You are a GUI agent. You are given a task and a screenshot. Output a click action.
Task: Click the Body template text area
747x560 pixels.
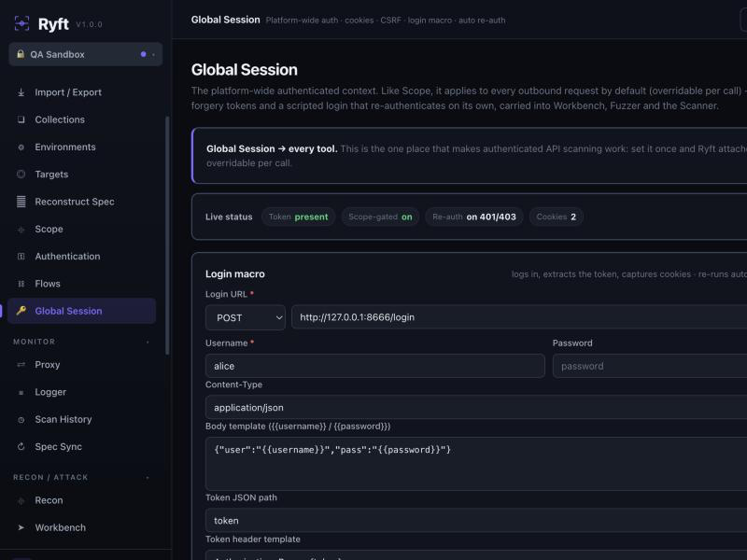(476, 464)
